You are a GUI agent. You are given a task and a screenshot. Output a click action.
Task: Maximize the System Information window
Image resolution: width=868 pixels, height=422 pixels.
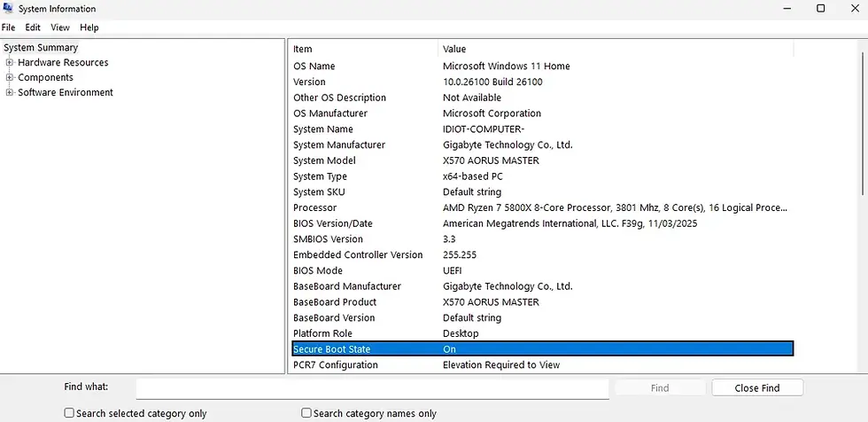pos(821,8)
